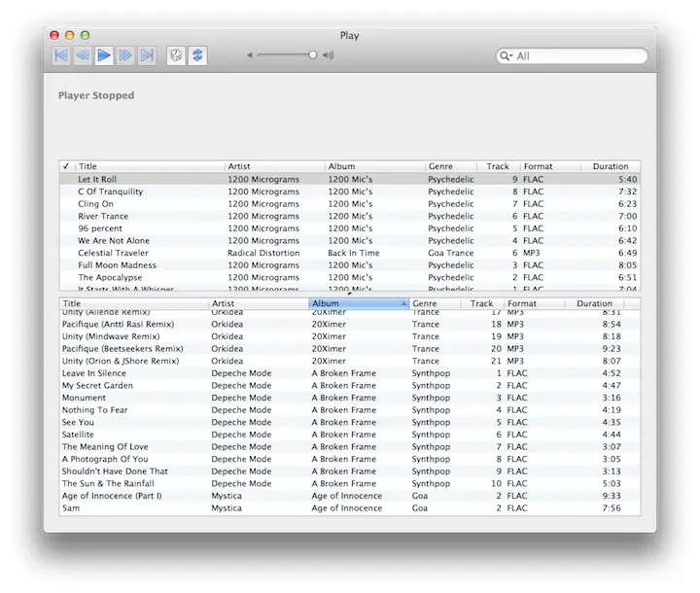The height and width of the screenshot is (593, 700).
Task: Sort queue by Format column header
Action: point(550,166)
